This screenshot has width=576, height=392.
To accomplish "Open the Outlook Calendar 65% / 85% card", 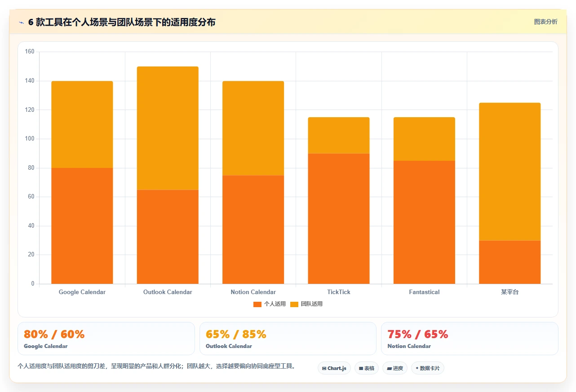I will (x=288, y=339).
